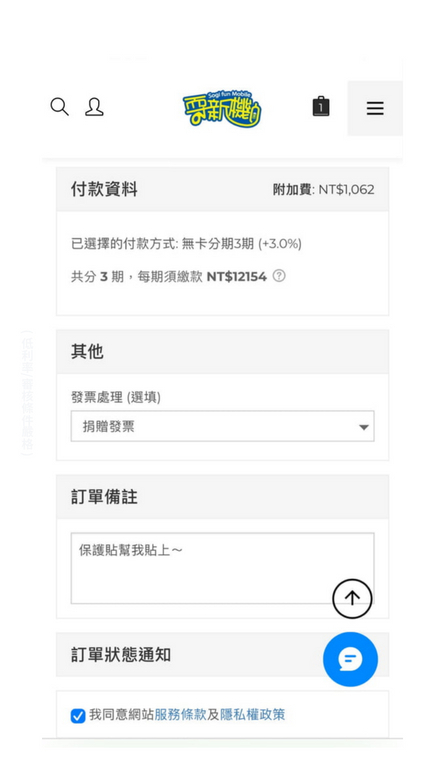The image size is (445, 770).
Task: Open the user account icon
Action: [x=94, y=107]
